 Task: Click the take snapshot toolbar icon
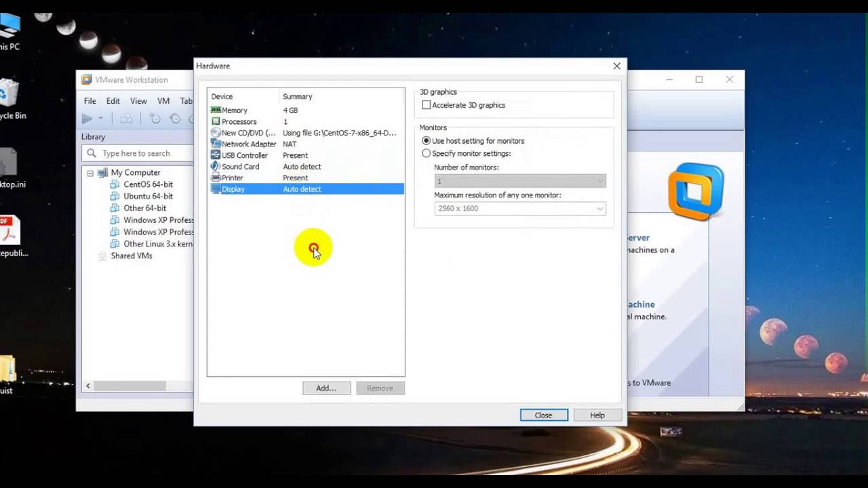point(155,119)
